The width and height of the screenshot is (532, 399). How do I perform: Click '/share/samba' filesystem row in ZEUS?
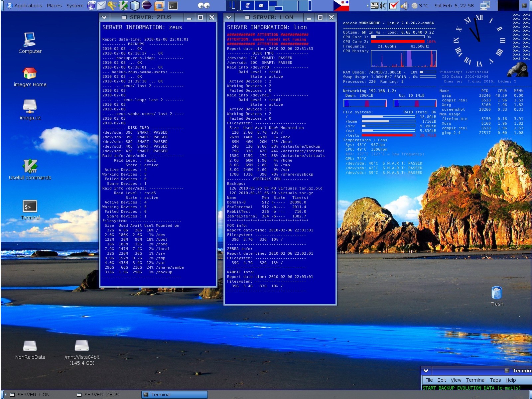144,267
